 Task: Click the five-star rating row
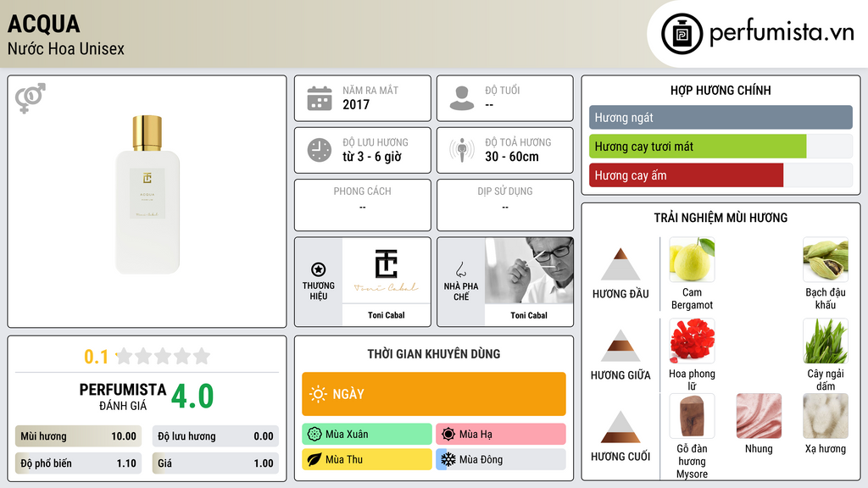pyautogui.click(x=164, y=356)
